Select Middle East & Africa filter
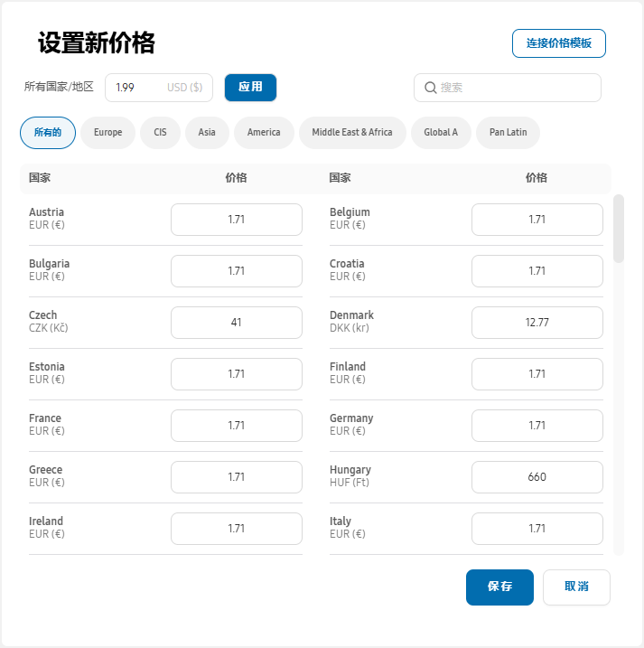The height and width of the screenshot is (648, 644). click(x=352, y=133)
